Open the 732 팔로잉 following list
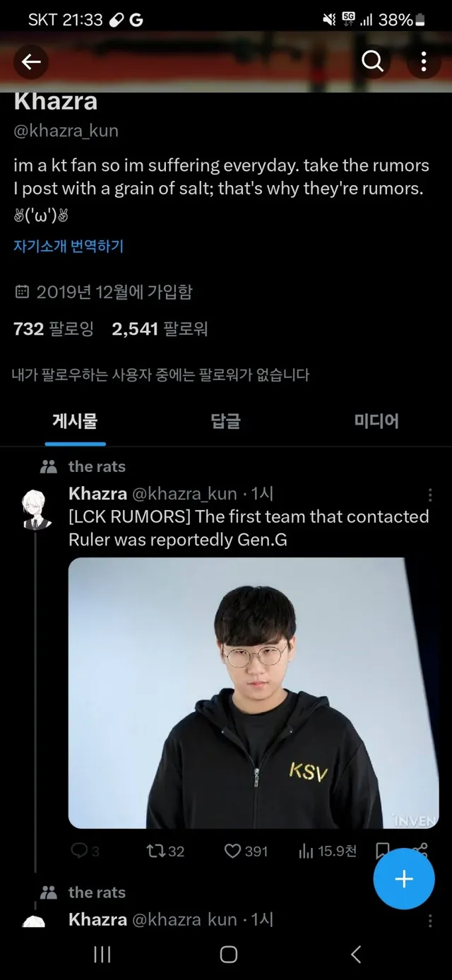The height and width of the screenshot is (980, 452). [x=54, y=329]
